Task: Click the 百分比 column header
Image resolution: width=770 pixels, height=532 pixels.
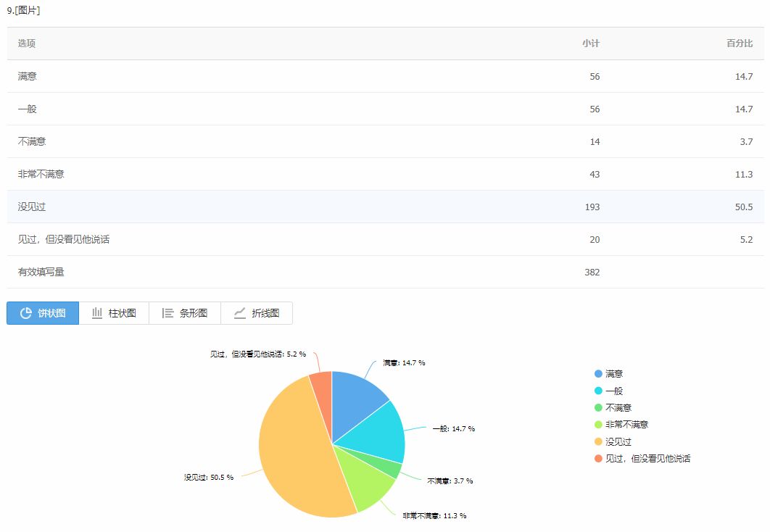Action: pyautogui.click(x=740, y=43)
